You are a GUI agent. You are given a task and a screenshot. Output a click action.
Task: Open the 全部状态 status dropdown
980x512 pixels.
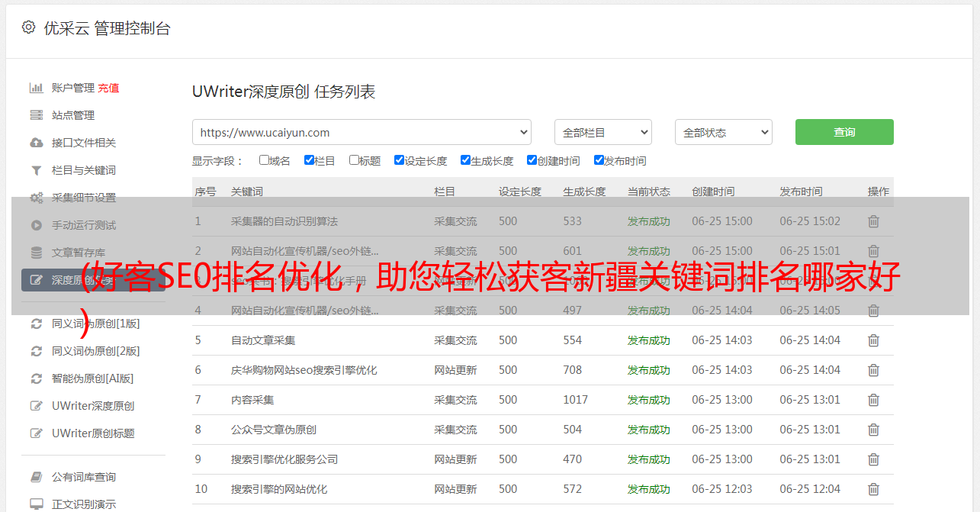click(723, 132)
